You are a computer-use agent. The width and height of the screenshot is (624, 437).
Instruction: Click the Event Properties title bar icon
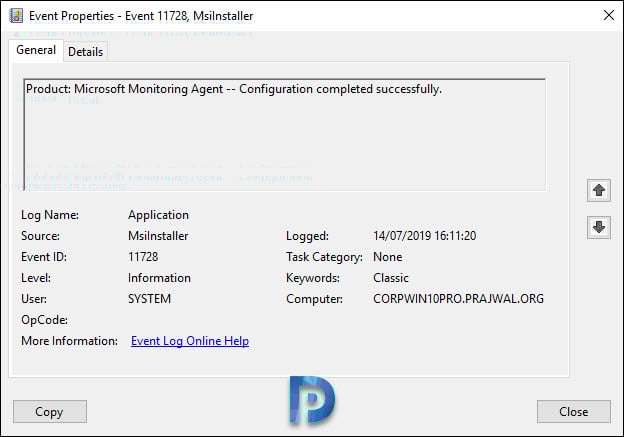tap(16, 16)
